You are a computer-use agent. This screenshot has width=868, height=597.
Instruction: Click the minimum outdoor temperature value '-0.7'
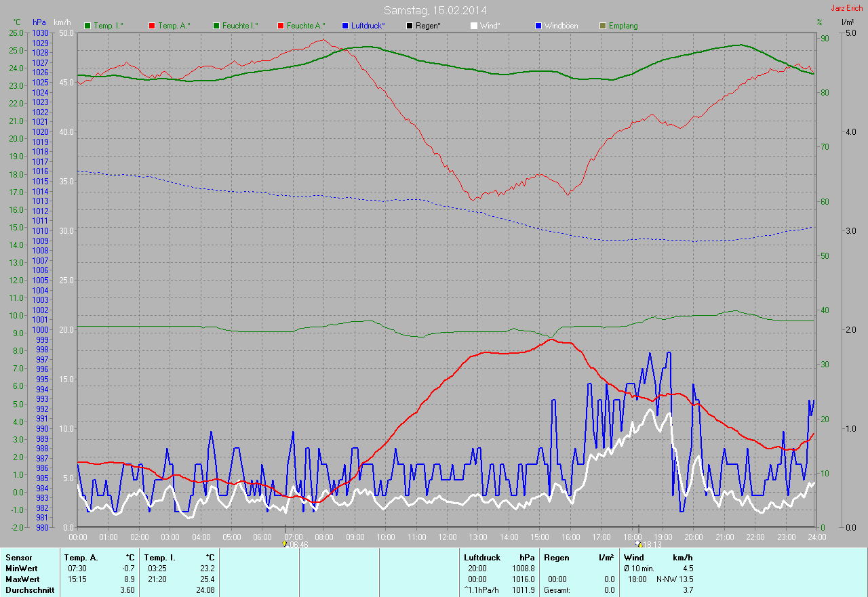pos(128,569)
